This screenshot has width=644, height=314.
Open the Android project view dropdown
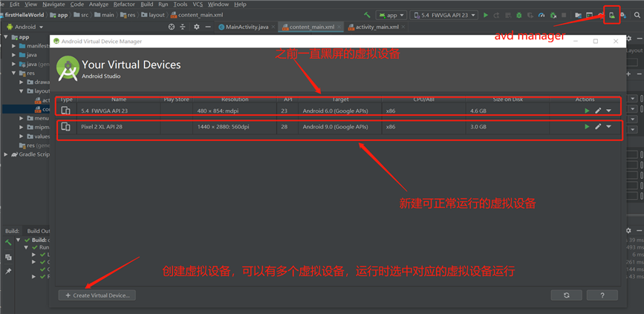tap(25, 27)
